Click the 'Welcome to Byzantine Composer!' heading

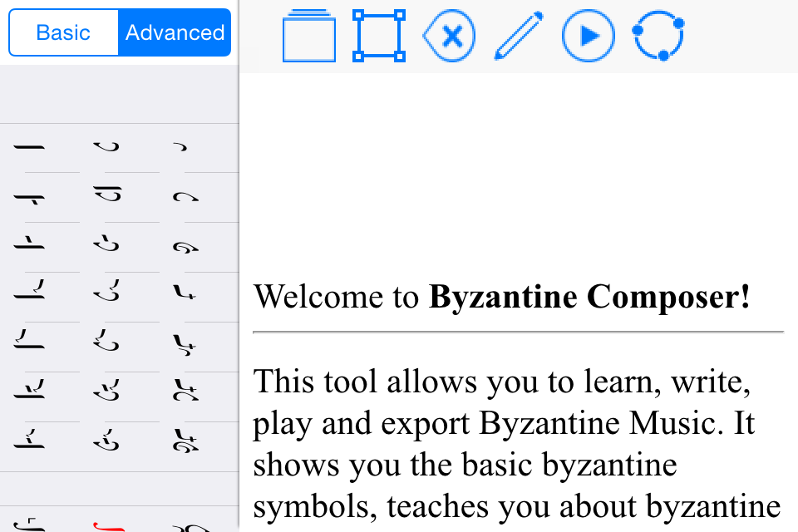(502, 296)
